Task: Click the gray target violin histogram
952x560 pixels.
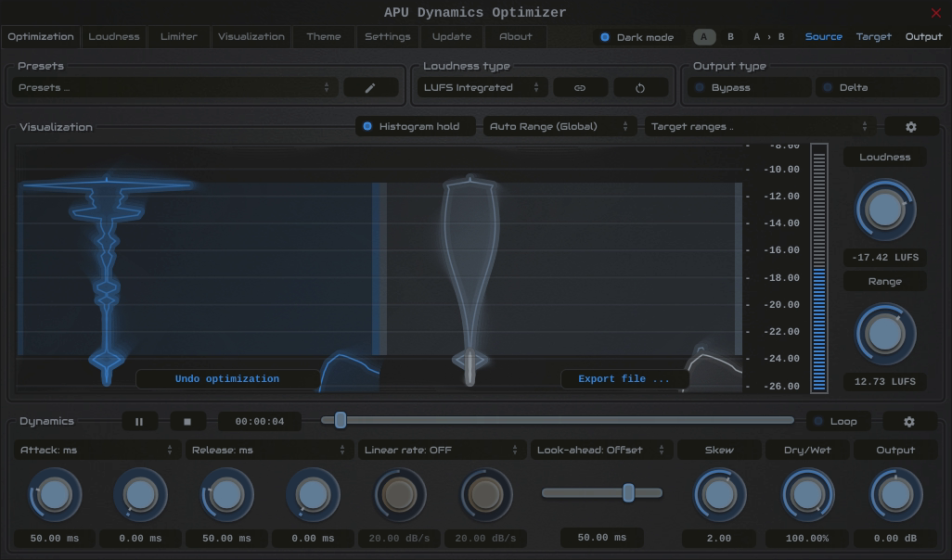Action: (470, 280)
